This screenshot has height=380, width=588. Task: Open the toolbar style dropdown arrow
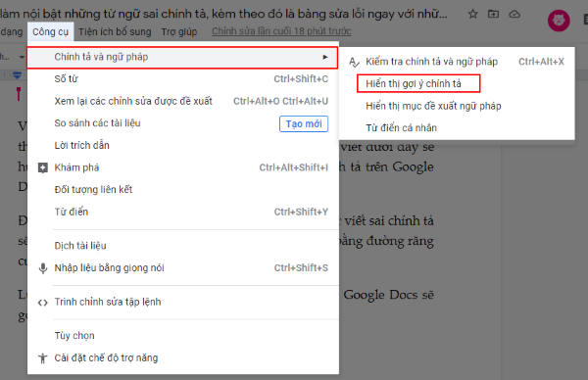point(22,57)
